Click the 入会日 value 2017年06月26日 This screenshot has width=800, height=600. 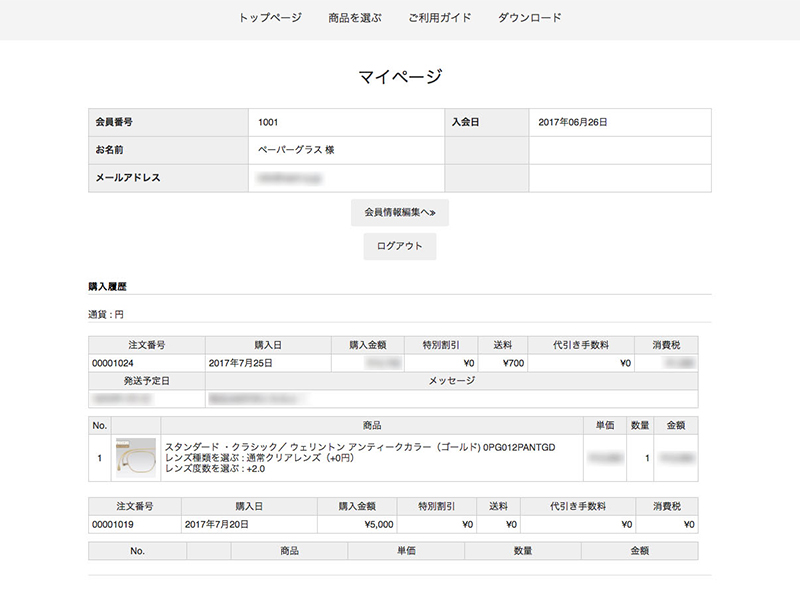coord(572,122)
